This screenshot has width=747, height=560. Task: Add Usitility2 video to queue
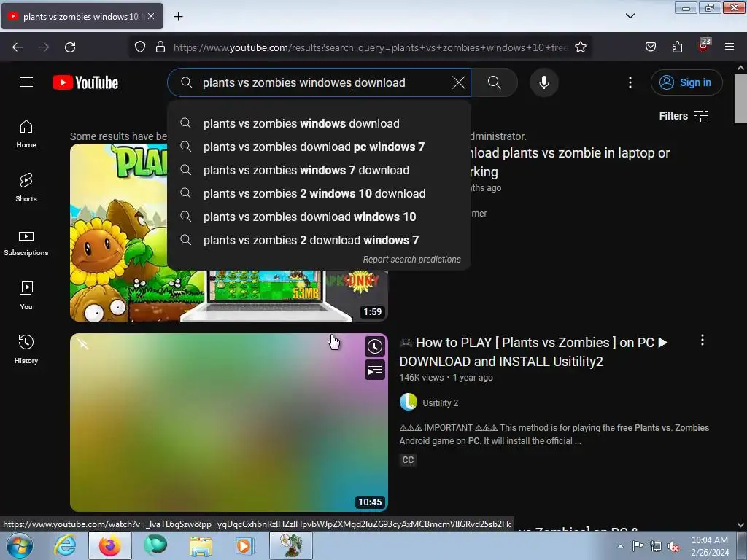point(375,370)
